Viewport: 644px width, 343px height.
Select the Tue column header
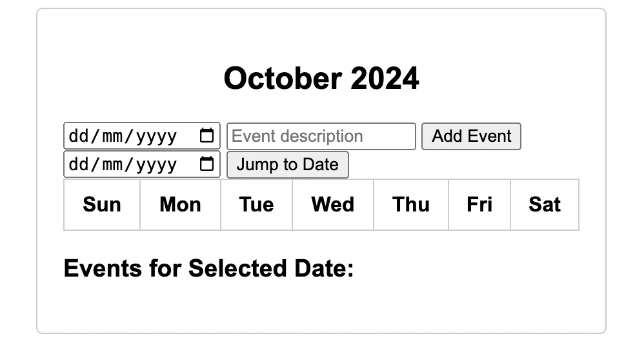(256, 204)
